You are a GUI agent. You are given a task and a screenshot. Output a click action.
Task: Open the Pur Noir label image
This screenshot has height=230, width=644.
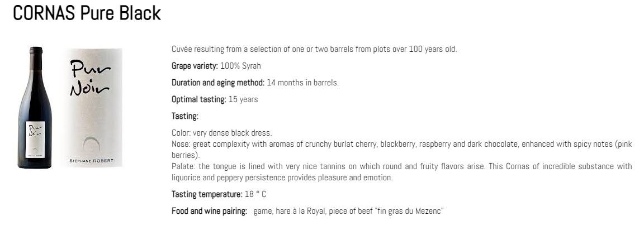(93, 107)
